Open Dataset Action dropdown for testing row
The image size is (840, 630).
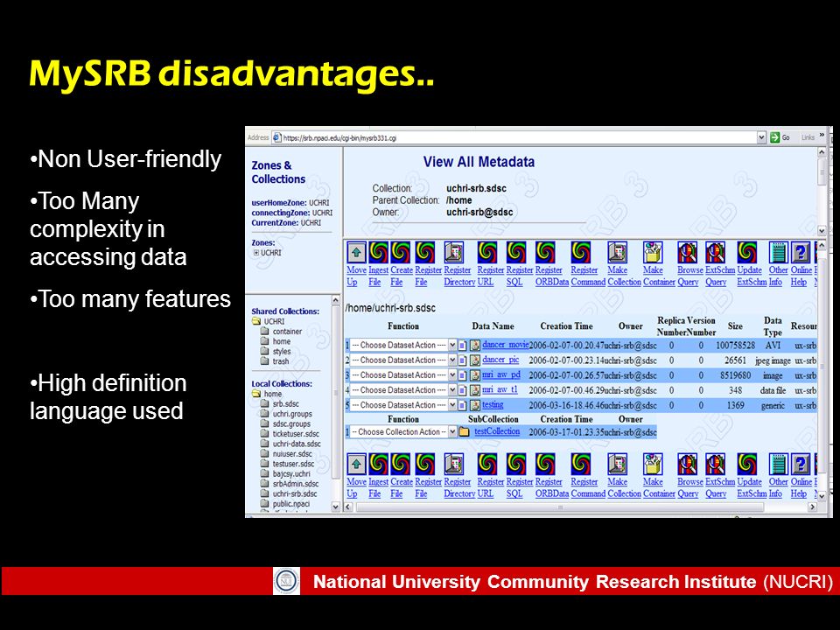(x=403, y=405)
